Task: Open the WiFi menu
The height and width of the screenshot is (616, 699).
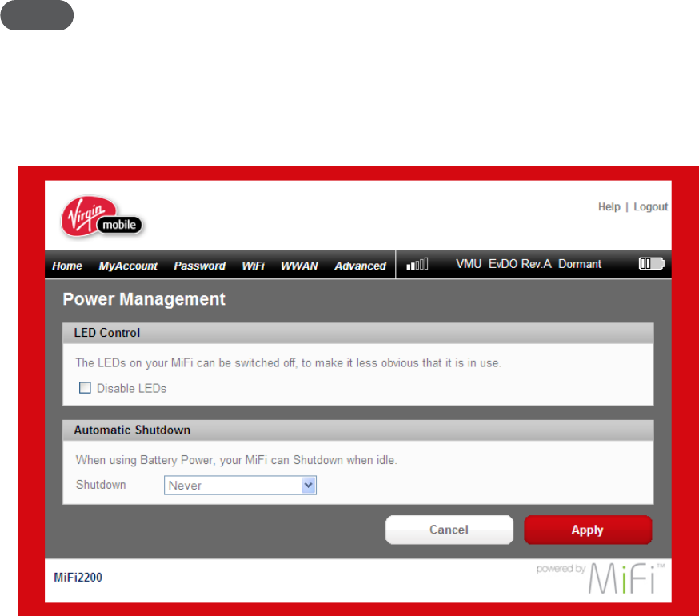Action: (253, 266)
